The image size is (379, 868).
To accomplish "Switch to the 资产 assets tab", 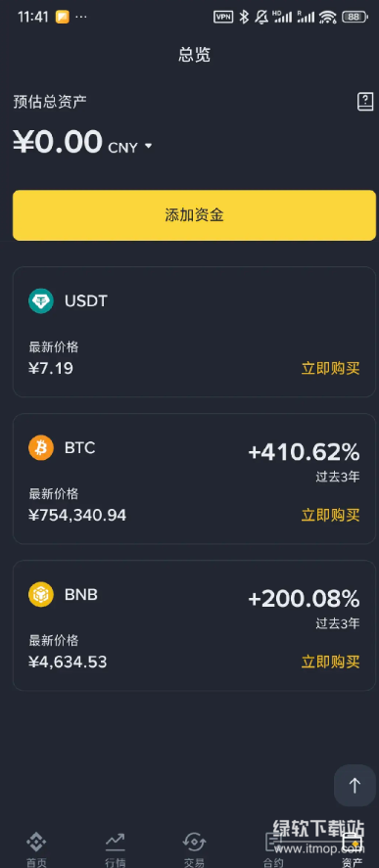I will pyautogui.click(x=353, y=849).
